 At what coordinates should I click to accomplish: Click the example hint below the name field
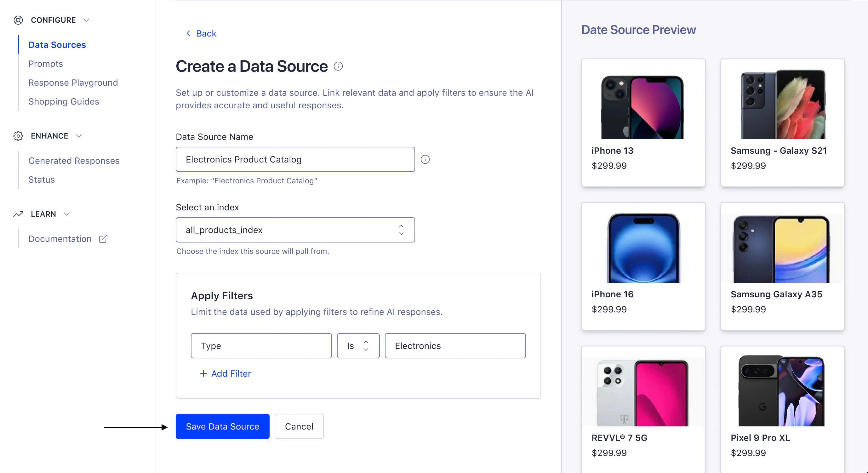(247, 180)
